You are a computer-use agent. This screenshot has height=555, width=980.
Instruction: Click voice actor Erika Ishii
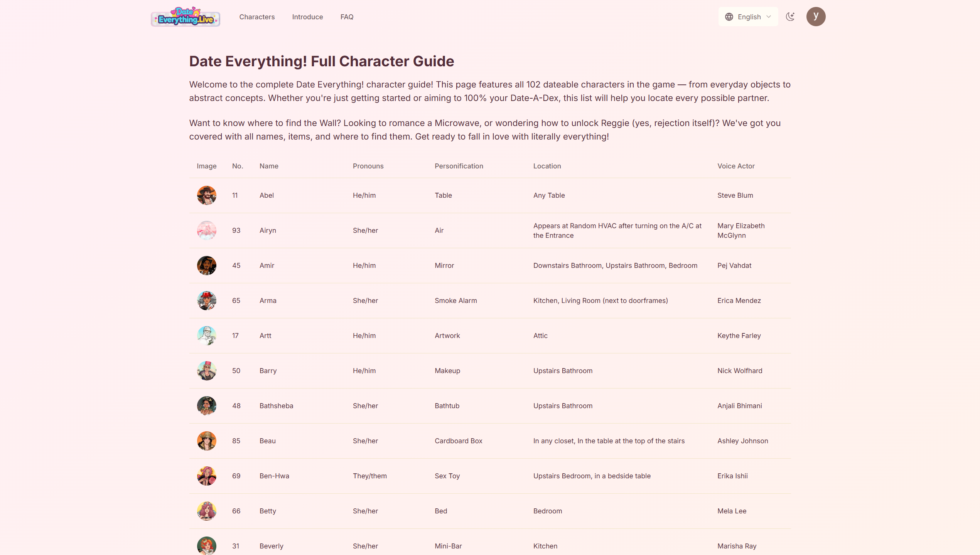click(732, 476)
